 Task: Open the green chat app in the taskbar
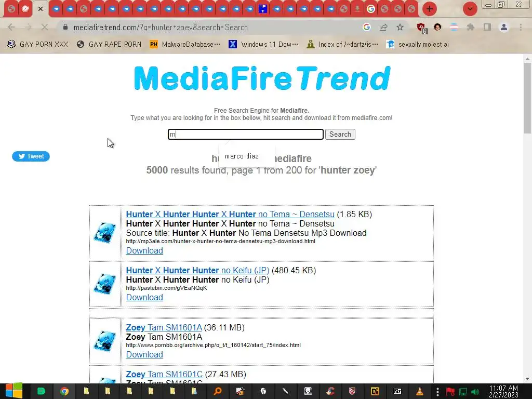pos(42,391)
